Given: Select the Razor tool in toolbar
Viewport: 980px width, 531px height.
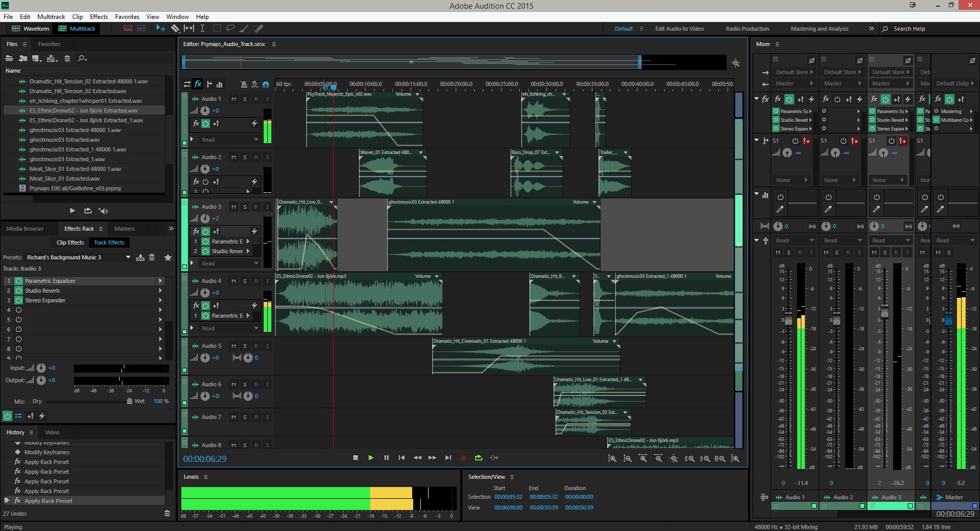Looking at the screenshot, I should pos(175,29).
